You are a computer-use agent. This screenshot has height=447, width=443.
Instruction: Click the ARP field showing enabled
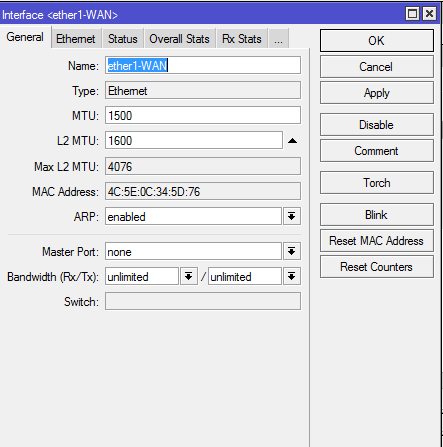pyautogui.click(x=193, y=216)
